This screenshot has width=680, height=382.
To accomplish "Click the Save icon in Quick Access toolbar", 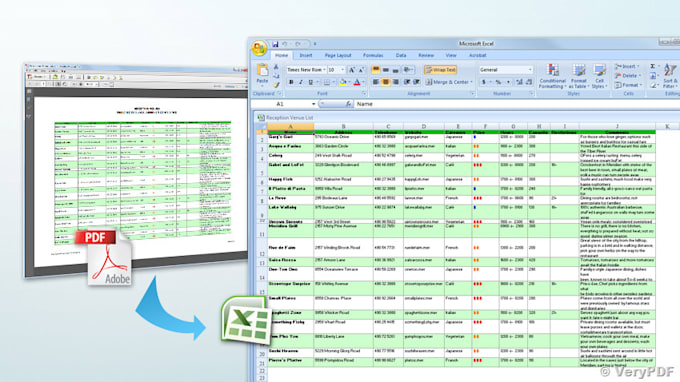I will (275, 44).
